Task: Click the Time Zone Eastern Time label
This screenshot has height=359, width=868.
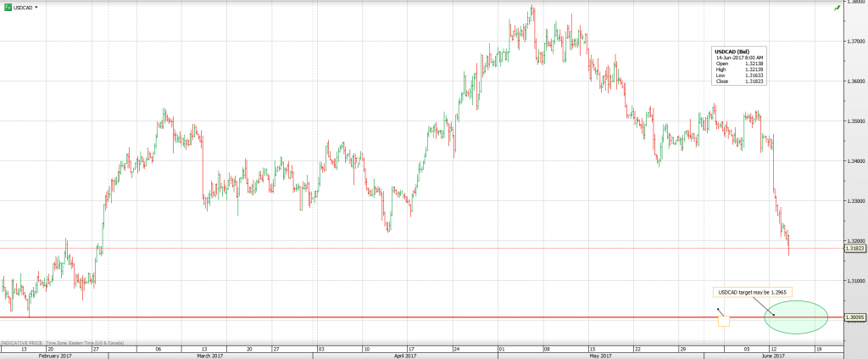Action: click(87, 342)
